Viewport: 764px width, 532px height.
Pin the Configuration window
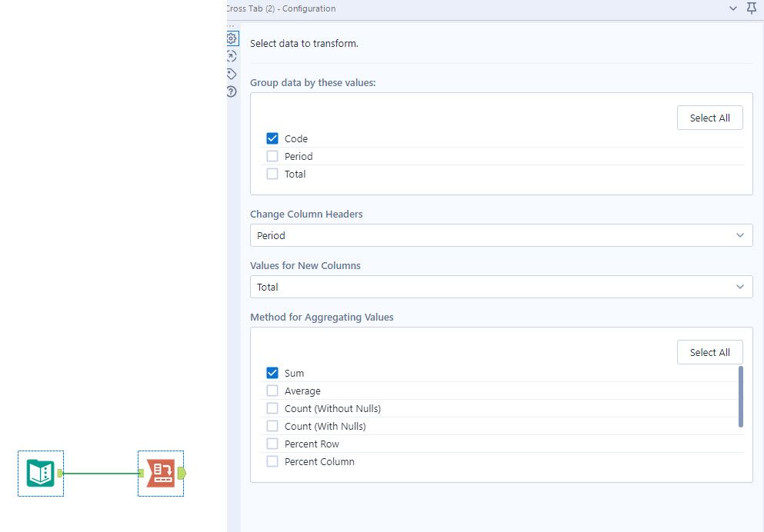[x=752, y=8]
